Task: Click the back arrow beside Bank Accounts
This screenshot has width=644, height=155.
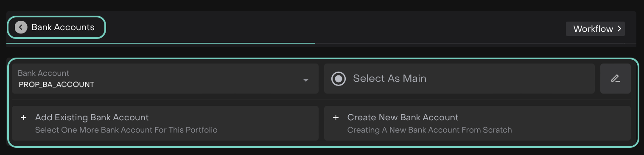Action: (21, 27)
